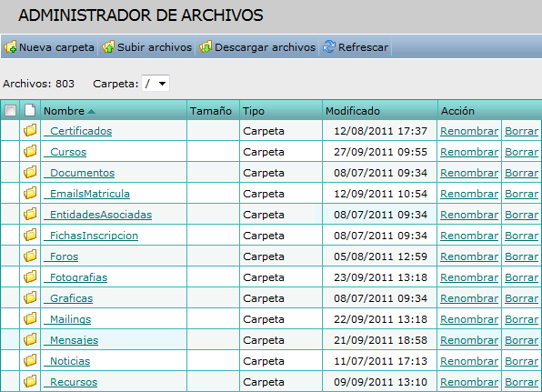Open the _Mensajes folder link
This screenshot has width=542, height=392.
coord(71,340)
